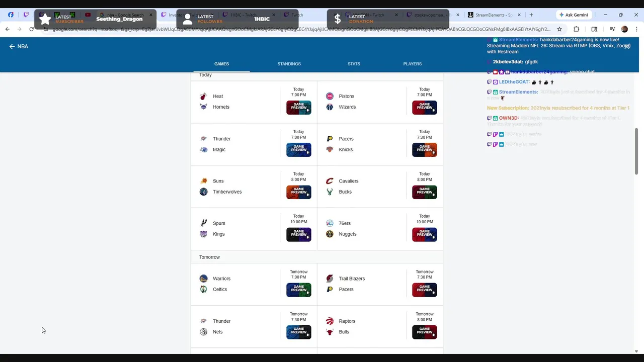Click the Cavaliers team logo
The image size is (644, 362).
click(330, 181)
